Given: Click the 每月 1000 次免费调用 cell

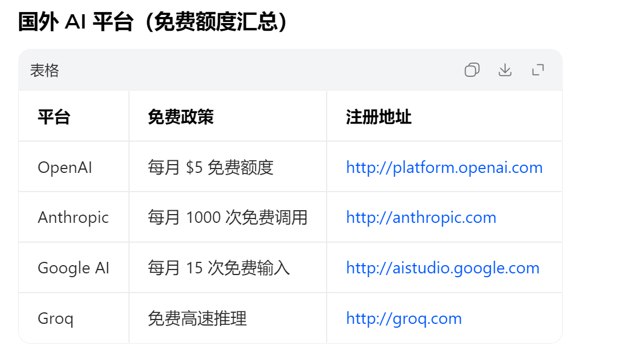Looking at the screenshot, I should [x=228, y=217].
